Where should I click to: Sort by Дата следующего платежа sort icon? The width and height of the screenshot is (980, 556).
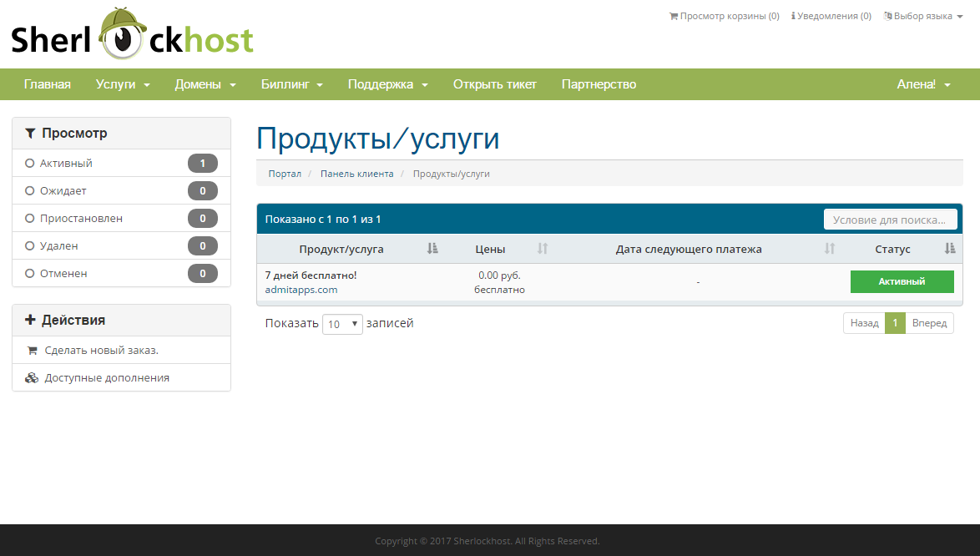tap(830, 249)
